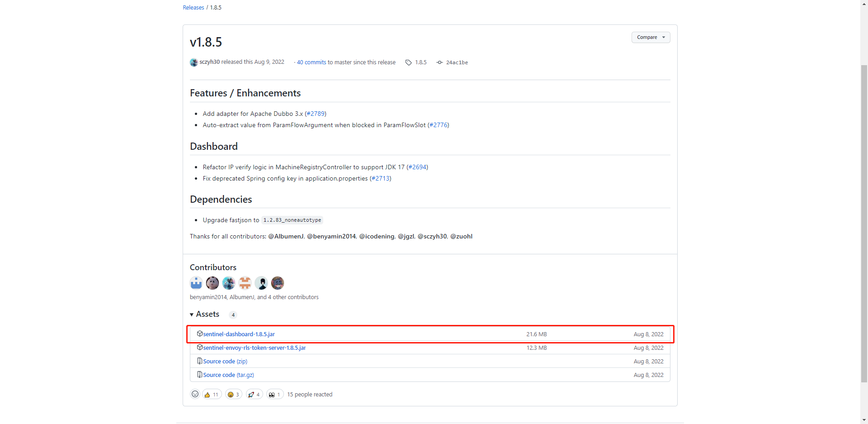Click scrollbar down arrow
The image size is (868, 424).
pyautogui.click(x=864, y=420)
